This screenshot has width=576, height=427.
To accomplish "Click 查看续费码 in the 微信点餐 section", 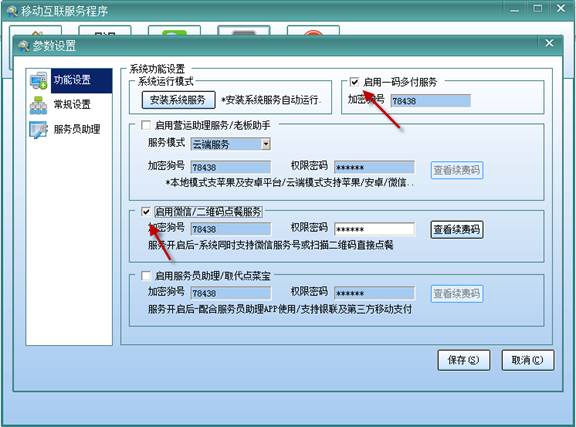I will pos(457,230).
